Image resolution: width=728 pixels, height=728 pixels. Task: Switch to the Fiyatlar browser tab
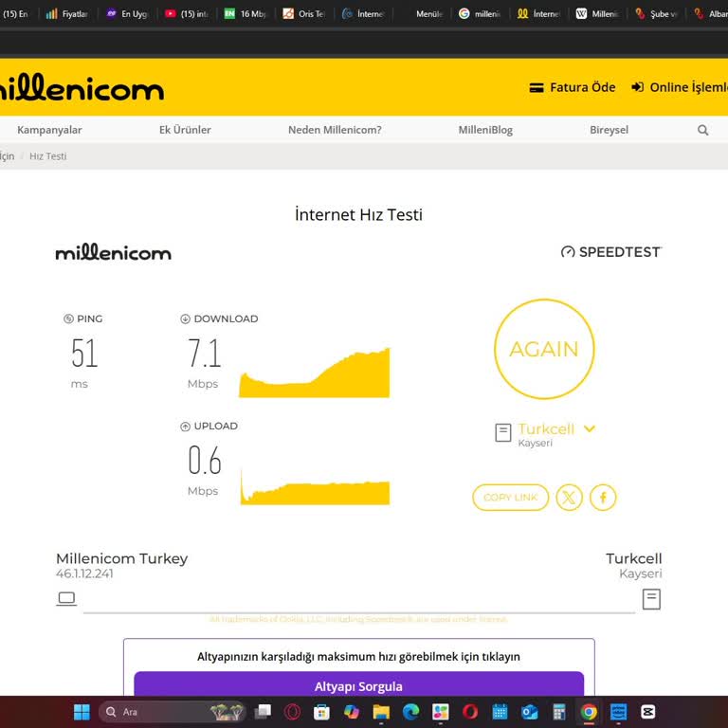pyautogui.click(x=67, y=14)
